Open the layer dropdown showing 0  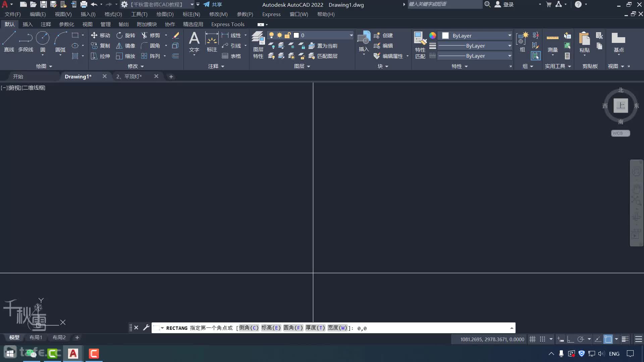click(x=351, y=35)
